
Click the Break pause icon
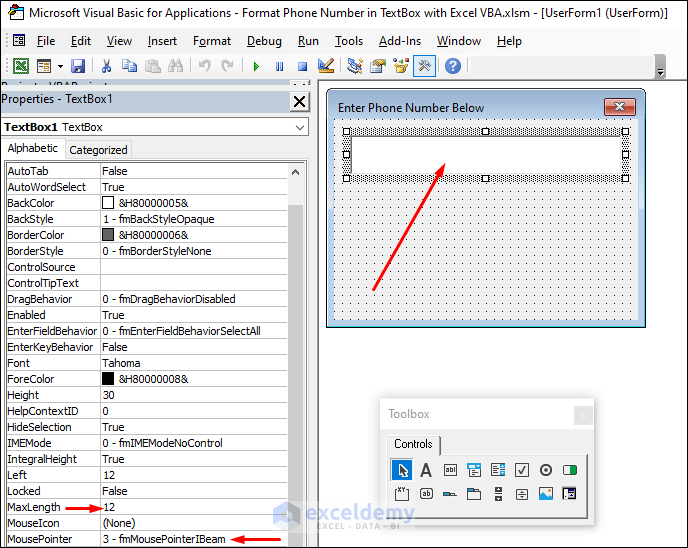[279, 67]
